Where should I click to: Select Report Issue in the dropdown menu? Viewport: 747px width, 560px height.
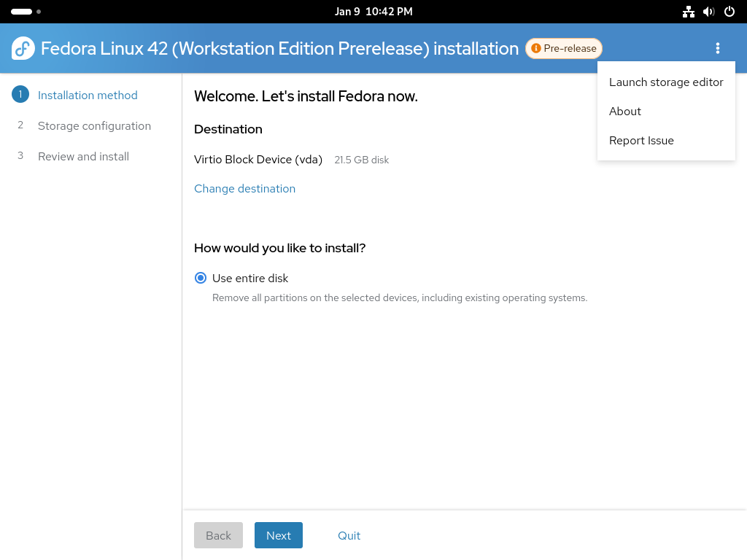[666, 141]
